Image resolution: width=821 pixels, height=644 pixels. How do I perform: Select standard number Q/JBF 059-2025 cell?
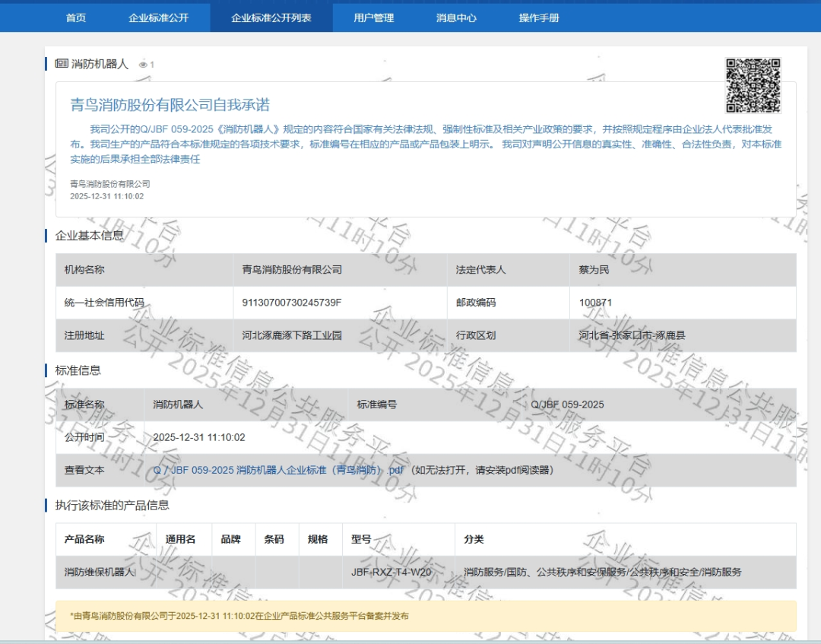659,404
